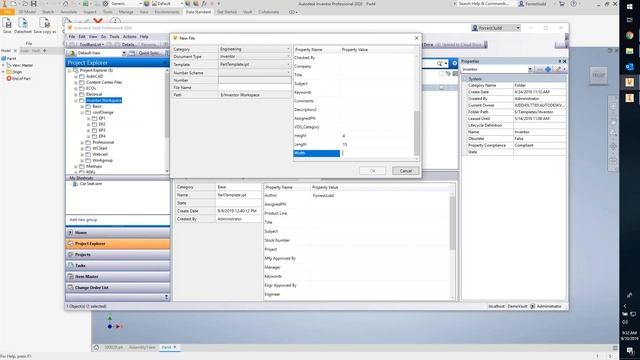Open Help menu in Vault window
This screenshot has width=640, height=360.
coord(144,37)
